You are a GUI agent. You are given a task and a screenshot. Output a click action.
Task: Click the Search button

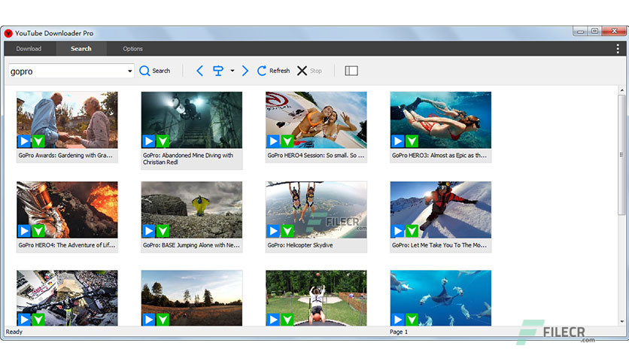tap(155, 71)
